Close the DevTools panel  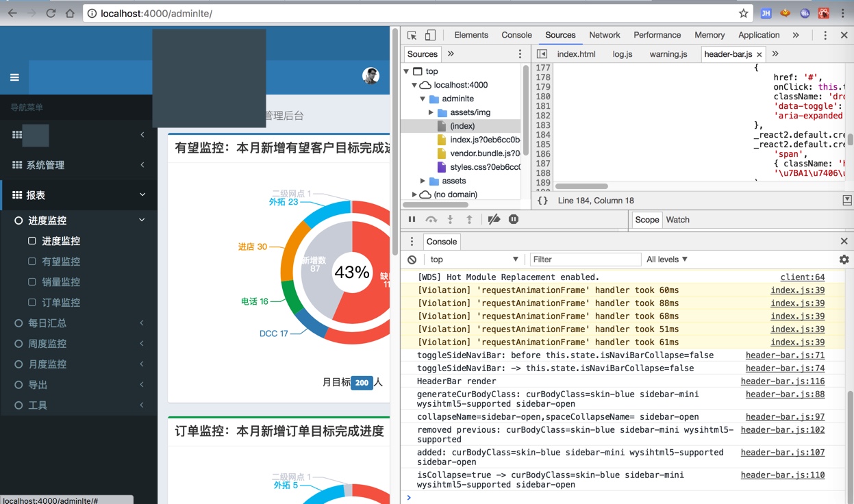(844, 35)
